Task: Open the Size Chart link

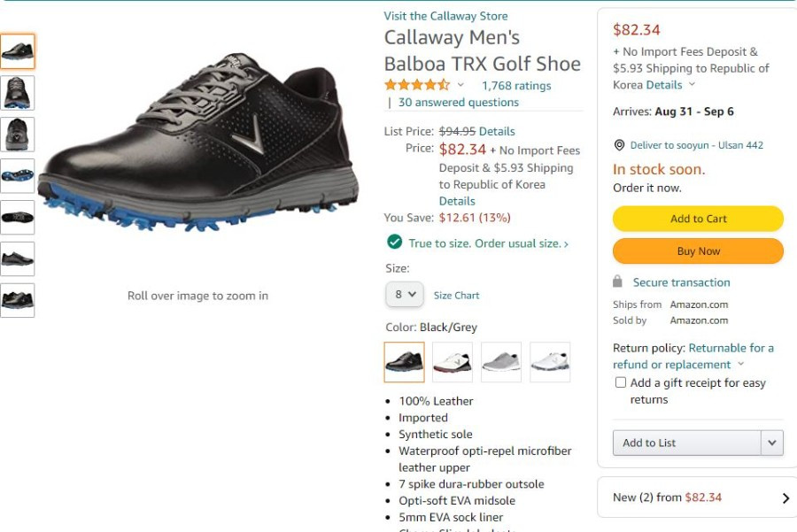Action: (456, 296)
